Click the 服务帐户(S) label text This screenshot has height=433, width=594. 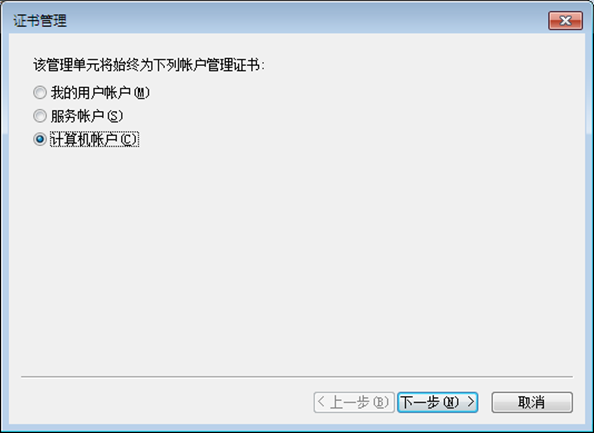(87, 116)
